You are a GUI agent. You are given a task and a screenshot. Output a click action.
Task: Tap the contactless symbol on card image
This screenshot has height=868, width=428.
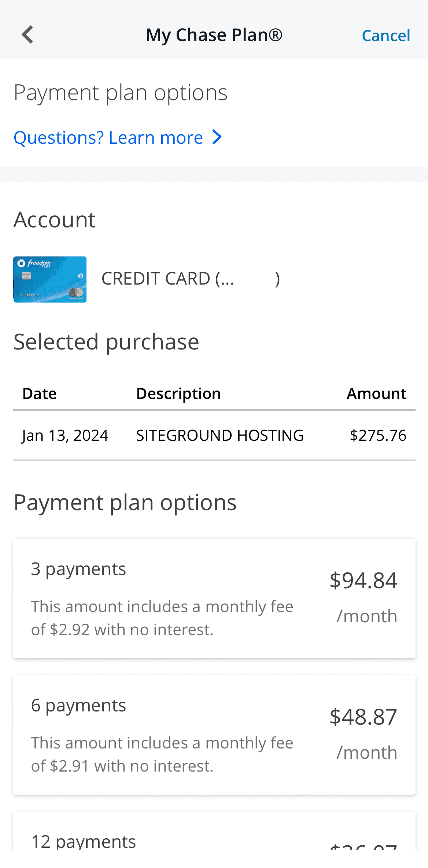coord(80,276)
